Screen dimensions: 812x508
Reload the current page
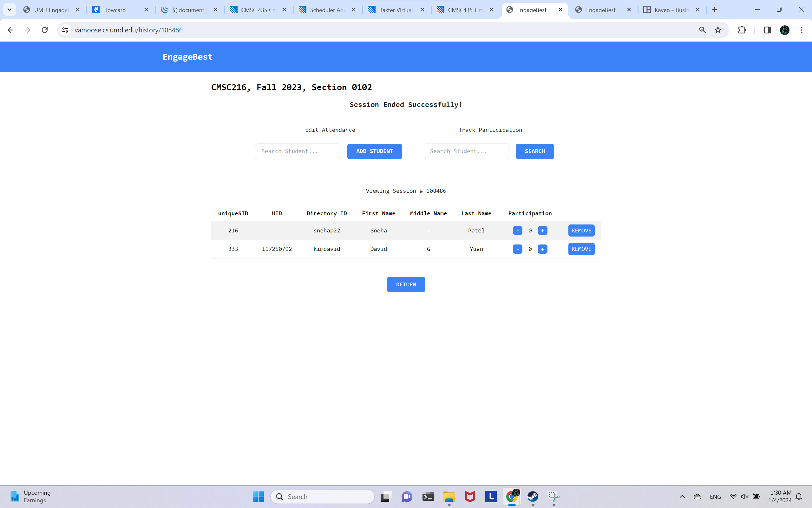tap(45, 30)
